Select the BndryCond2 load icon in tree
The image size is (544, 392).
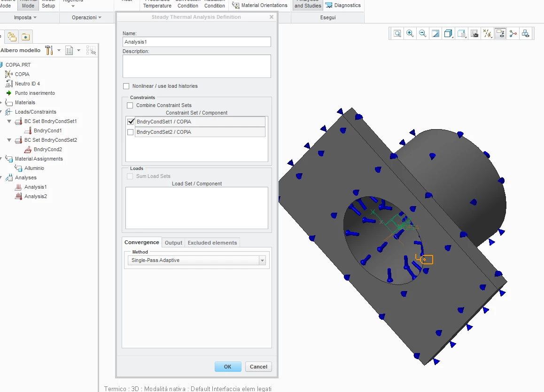coord(28,149)
